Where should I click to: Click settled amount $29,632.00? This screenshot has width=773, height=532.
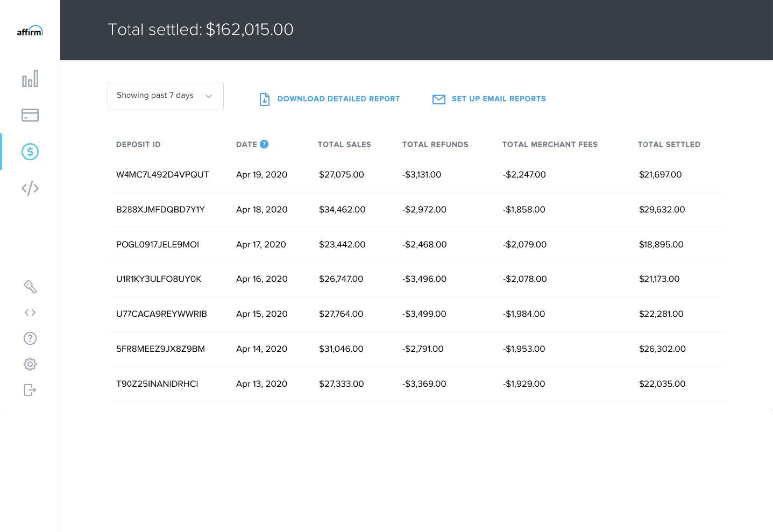coord(662,210)
